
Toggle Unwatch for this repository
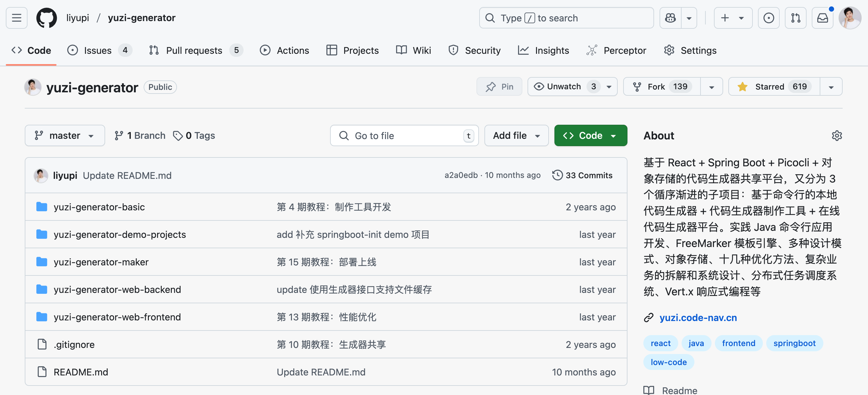[x=565, y=87]
